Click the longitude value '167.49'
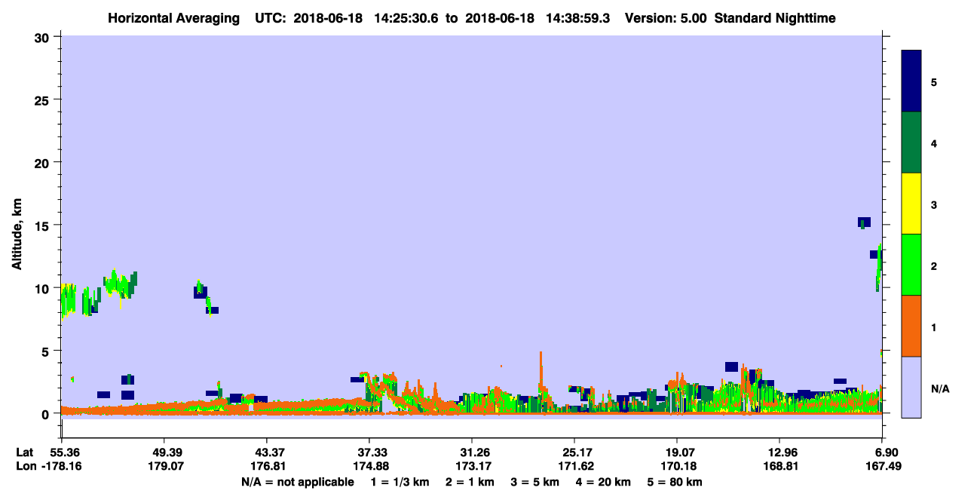Screen dimensions: 980x503 (x=882, y=466)
